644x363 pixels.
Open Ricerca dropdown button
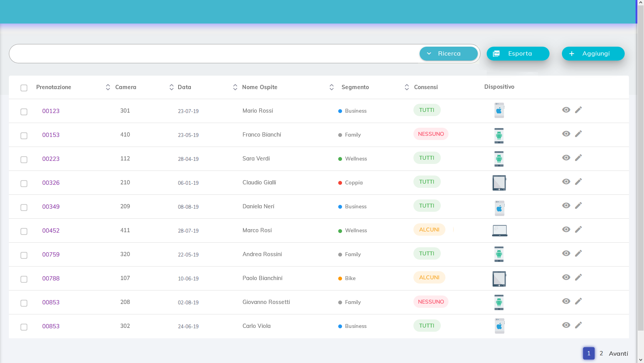click(448, 54)
